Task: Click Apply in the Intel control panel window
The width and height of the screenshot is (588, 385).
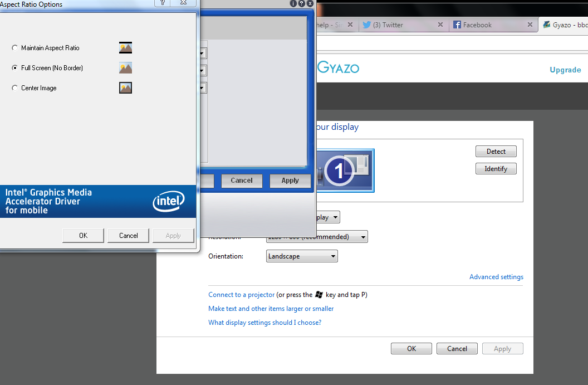Action: click(x=290, y=181)
